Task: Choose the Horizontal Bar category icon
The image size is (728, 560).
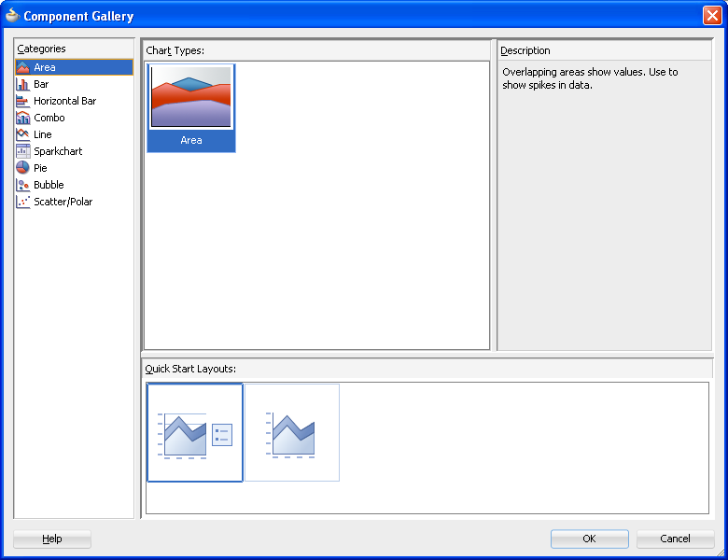Action: click(22, 101)
